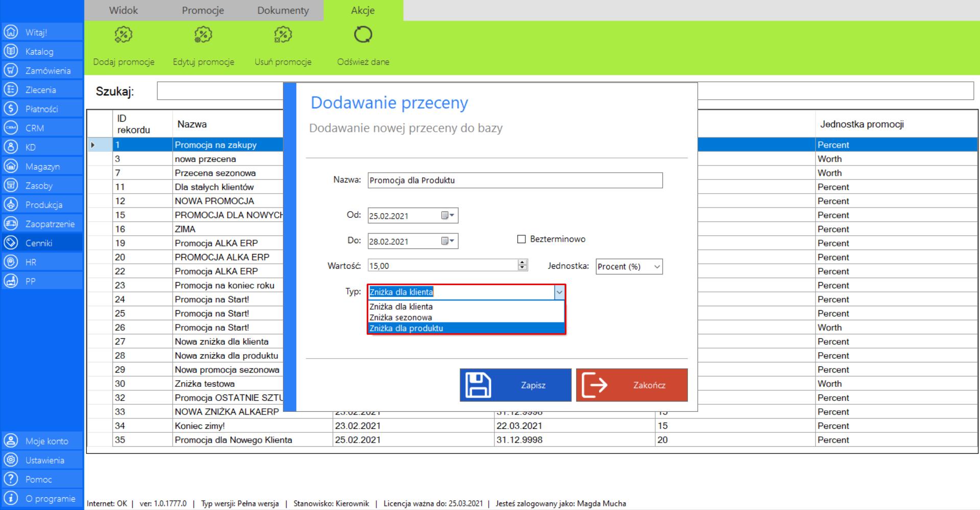Switch to the Widok tab
Viewport: 980px width, 510px height.
coord(123,10)
